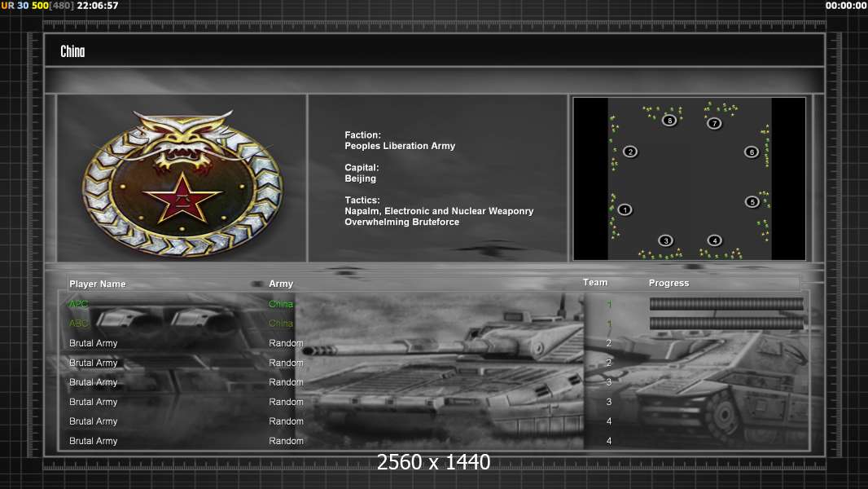Click the loading progress bar for ABC
Image resolution: width=868 pixels, height=489 pixels.
pos(726,324)
